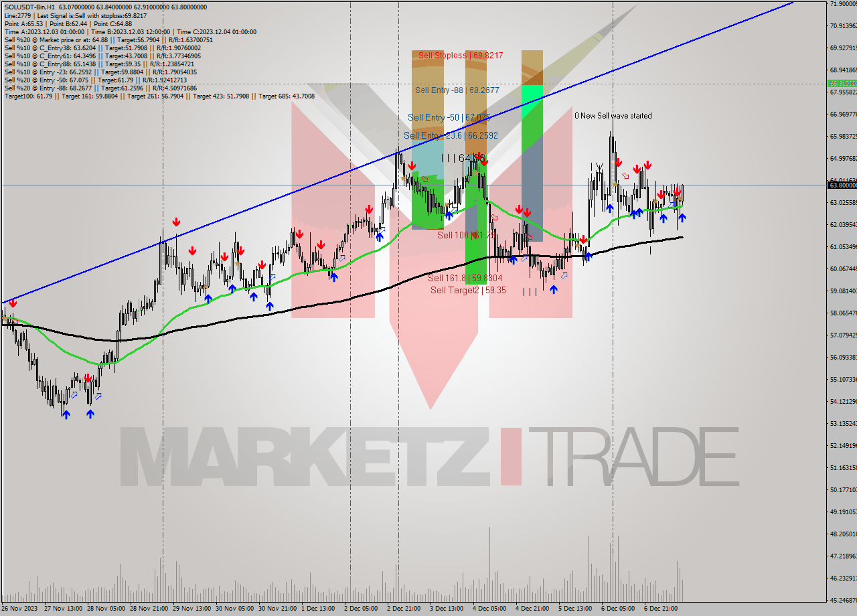
Task: Click the 'Sell Entry -50 | 67.075' label
Action: pos(449,117)
